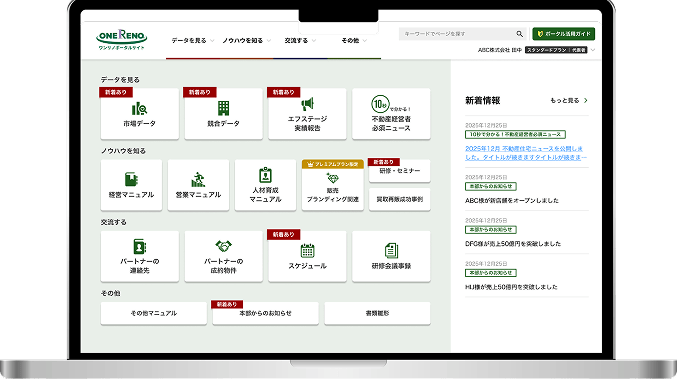Click the 新着あり badge on 市場データ
This screenshot has width=678, height=379.
(116, 92)
